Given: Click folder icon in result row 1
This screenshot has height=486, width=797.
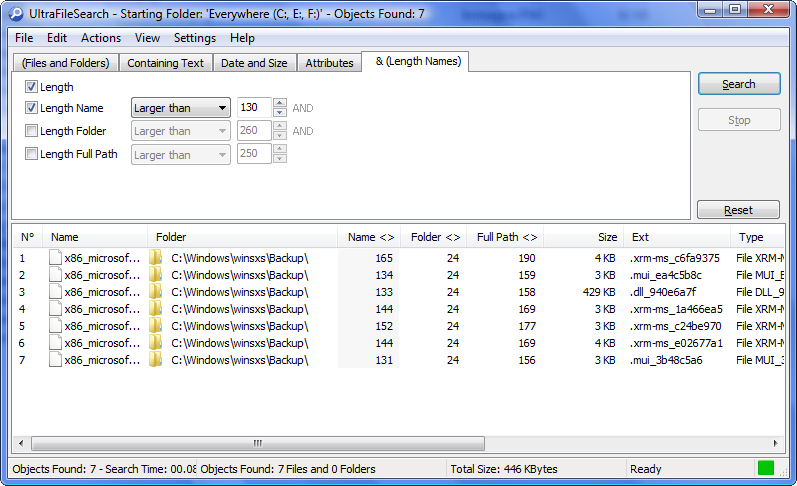Looking at the screenshot, I should [x=156, y=257].
